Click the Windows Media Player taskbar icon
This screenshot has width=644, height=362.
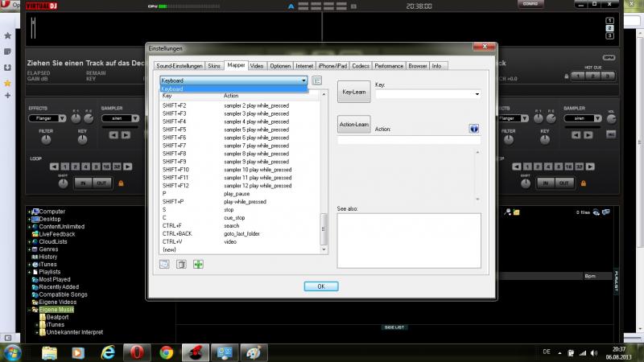(x=78, y=352)
